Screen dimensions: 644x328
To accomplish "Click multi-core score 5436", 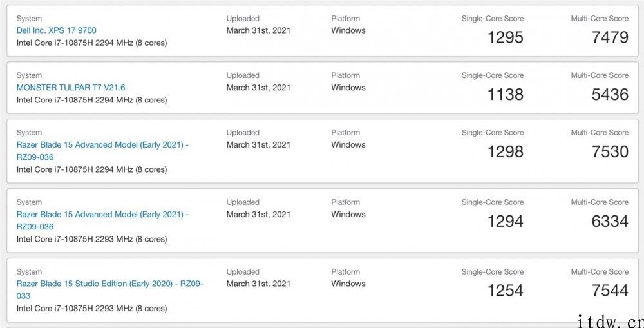I will point(610,95).
